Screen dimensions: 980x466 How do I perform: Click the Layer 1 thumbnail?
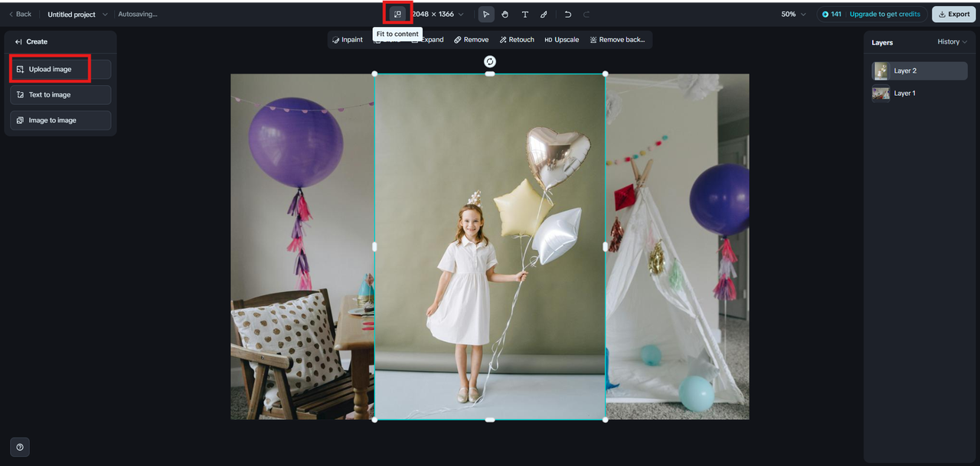[881, 94]
